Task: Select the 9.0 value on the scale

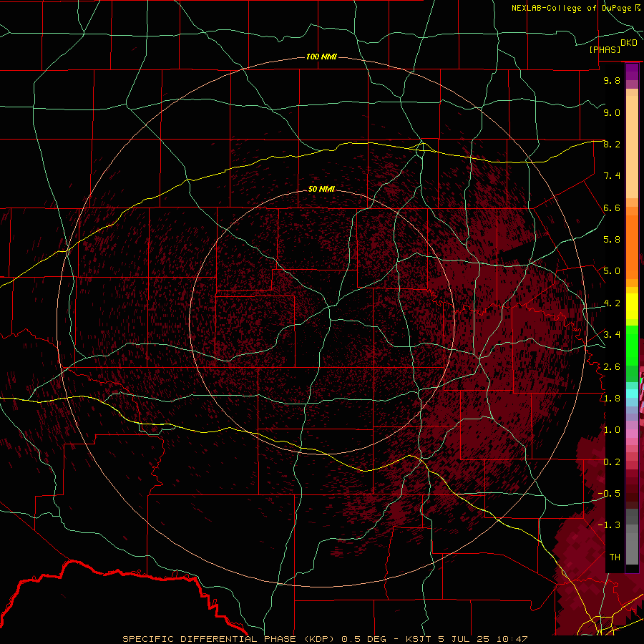Action: (612, 112)
